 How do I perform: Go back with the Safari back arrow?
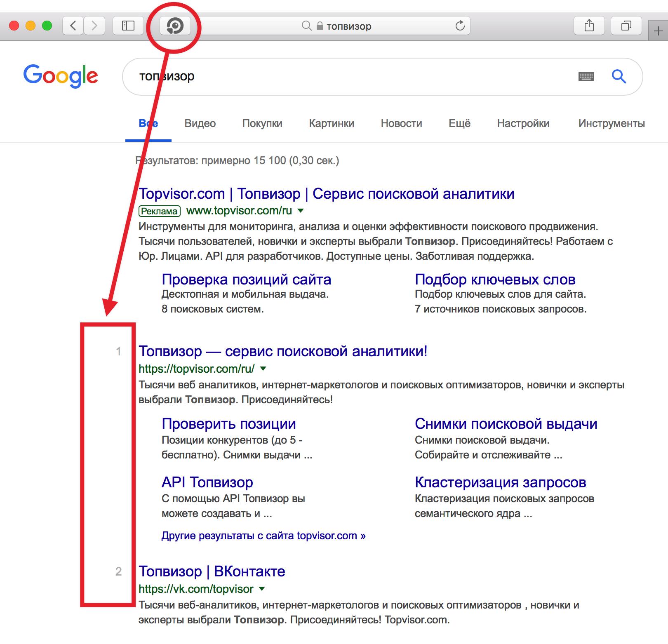(x=73, y=26)
